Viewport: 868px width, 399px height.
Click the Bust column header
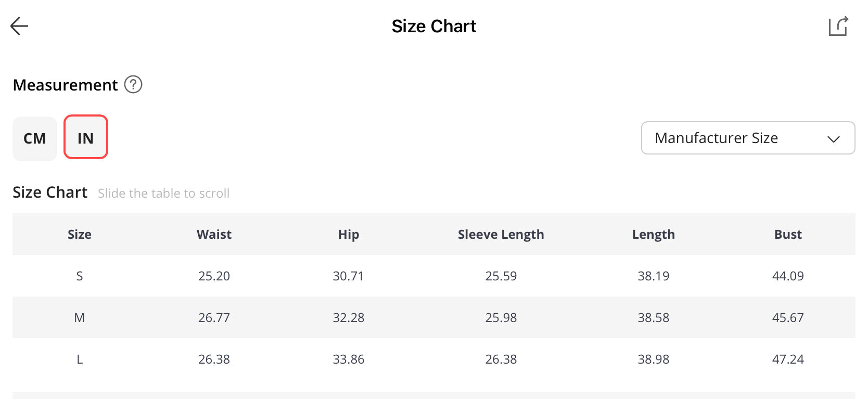tap(788, 234)
